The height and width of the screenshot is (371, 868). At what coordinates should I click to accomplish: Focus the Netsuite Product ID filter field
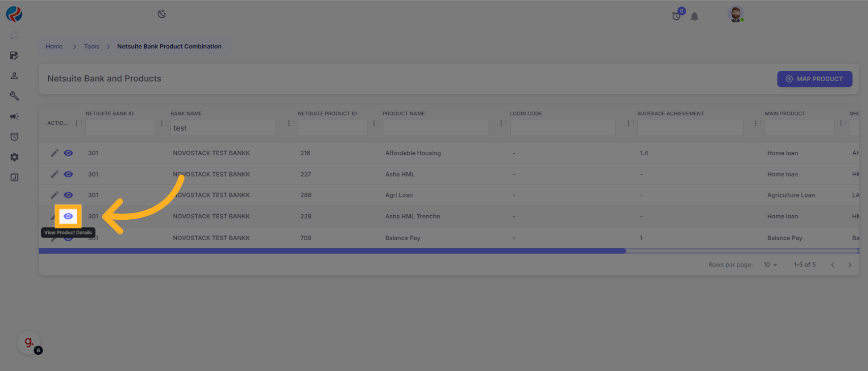(x=332, y=128)
